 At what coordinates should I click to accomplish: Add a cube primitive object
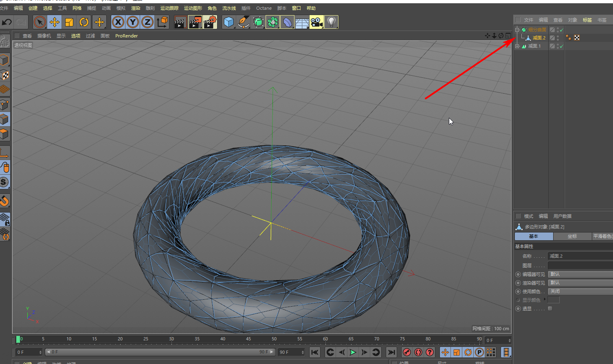(x=229, y=22)
